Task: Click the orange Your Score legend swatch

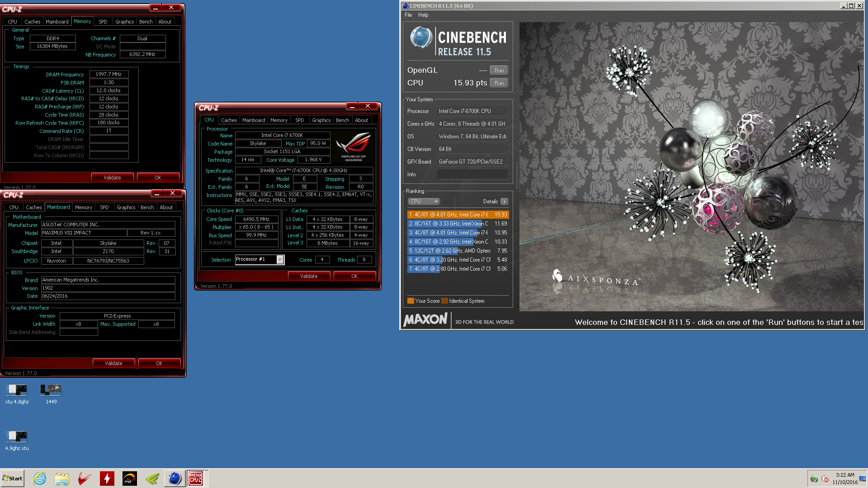Action: pos(410,301)
